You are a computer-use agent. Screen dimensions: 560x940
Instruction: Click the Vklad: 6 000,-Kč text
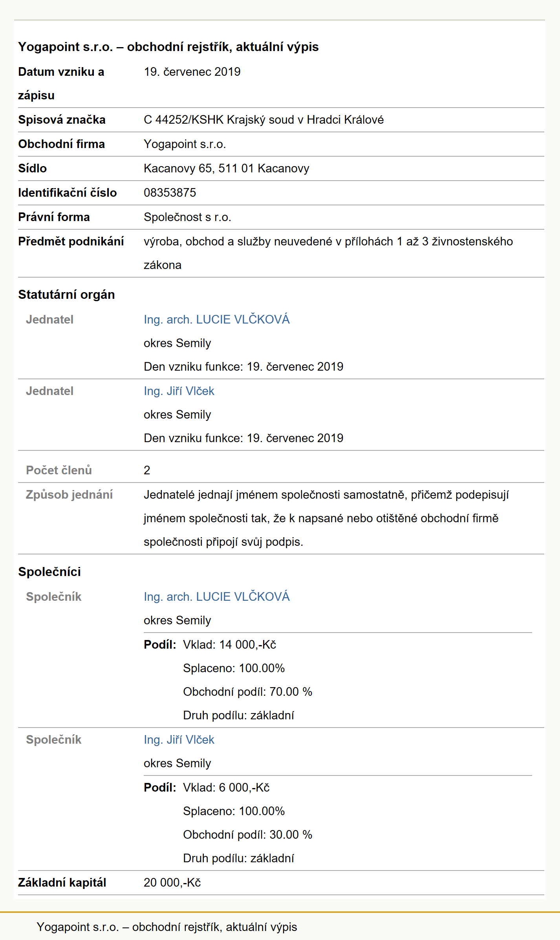226,788
